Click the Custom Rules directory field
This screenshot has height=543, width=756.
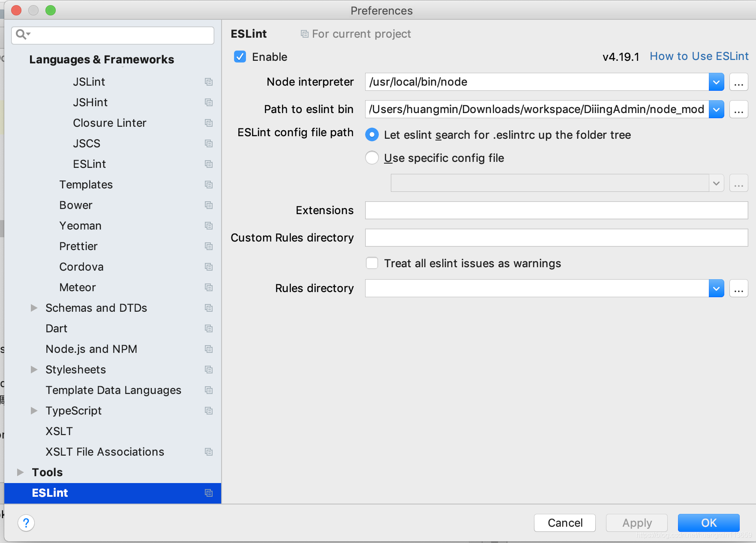coord(556,238)
